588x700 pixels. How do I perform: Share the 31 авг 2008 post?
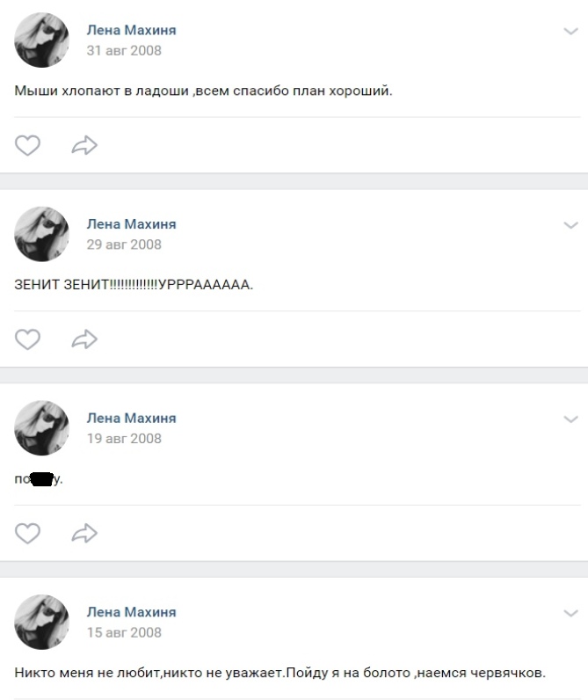[x=84, y=145]
